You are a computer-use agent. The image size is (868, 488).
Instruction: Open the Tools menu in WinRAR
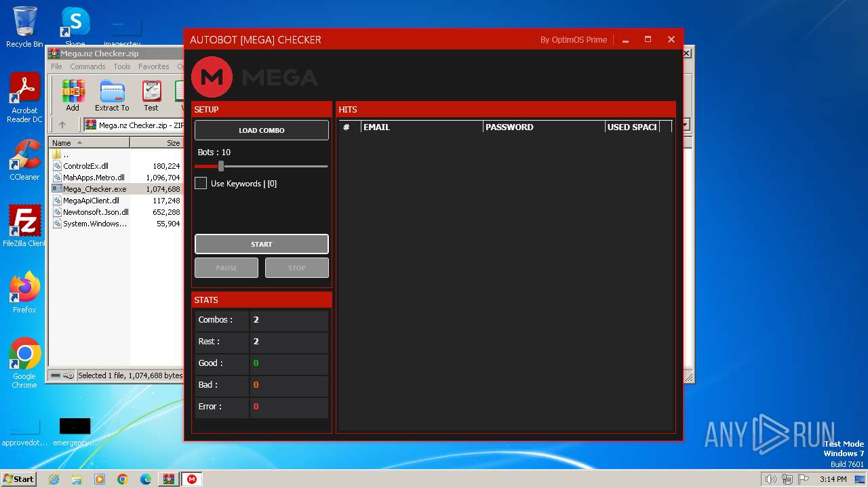pos(122,66)
